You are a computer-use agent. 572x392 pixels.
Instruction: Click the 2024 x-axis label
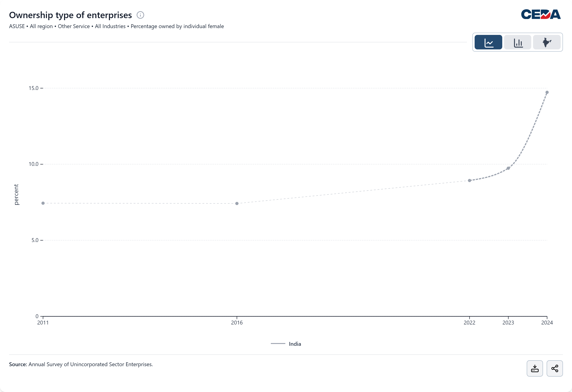[x=547, y=323]
